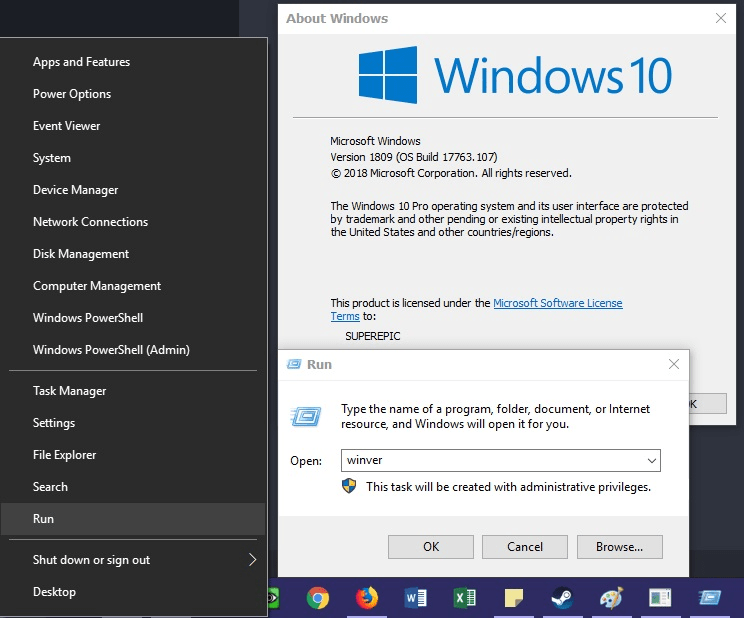744x618 pixels.
Task: Open Apps and Features
Action: pos(133,62)
